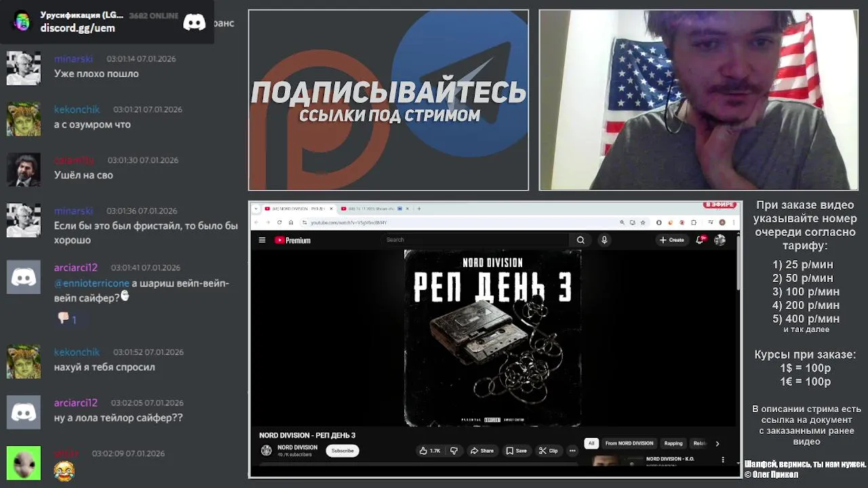Click message 'Ушёл на сво'
Image resolution: width=868 pixels, height=488 pixels.
(x=83, y=175)
